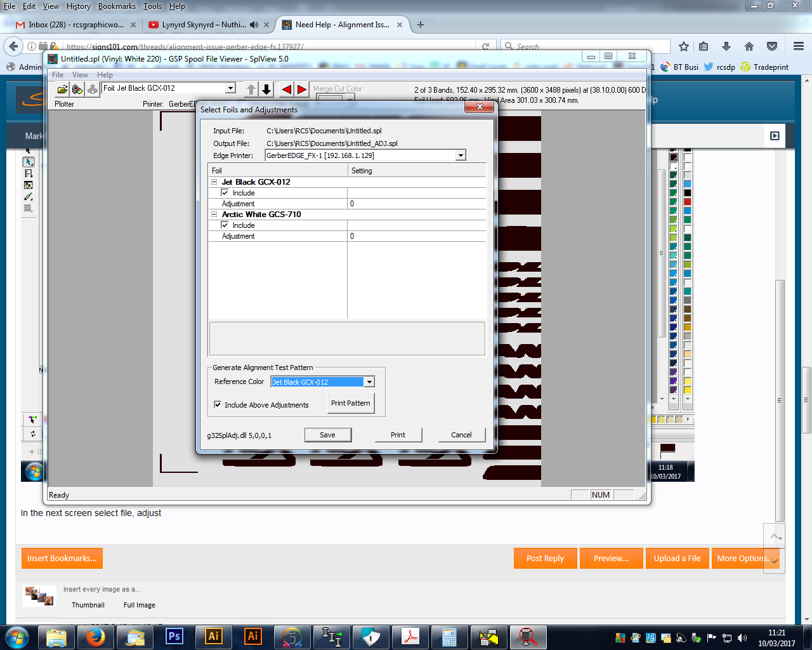Collapse the Arctic White GCS-710 group
This screenshot has width=812, height=650.
click(214, 214)
